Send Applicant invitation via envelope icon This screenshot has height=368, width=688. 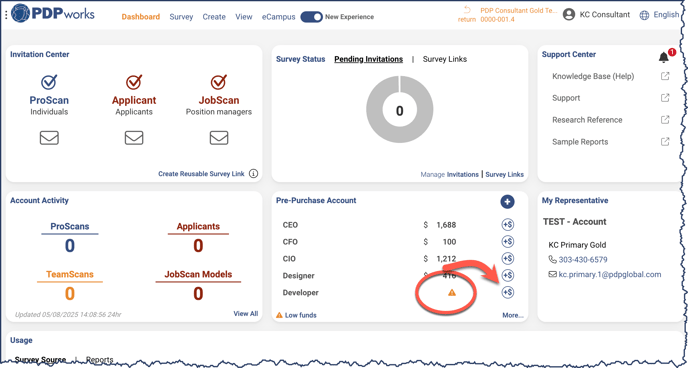[x=134, y=138]
